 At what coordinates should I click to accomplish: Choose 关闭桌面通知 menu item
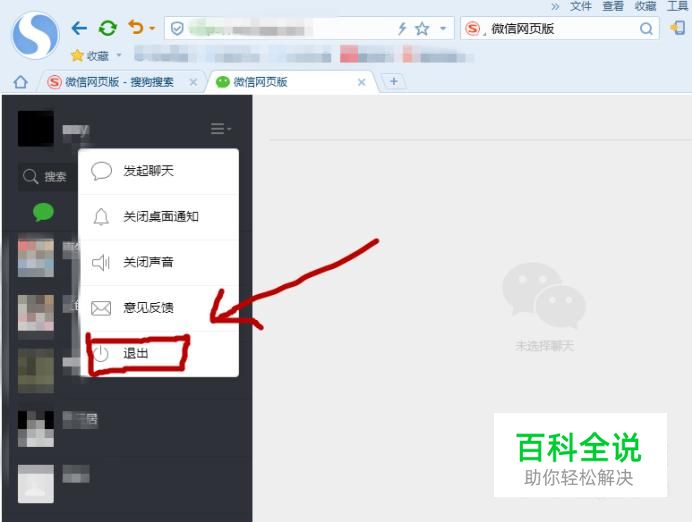[x=159, y=217]
